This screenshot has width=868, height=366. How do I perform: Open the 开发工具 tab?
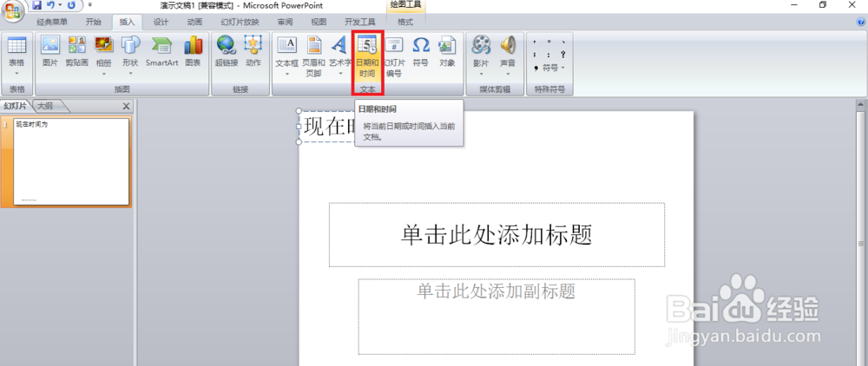(x=360, y=22)
